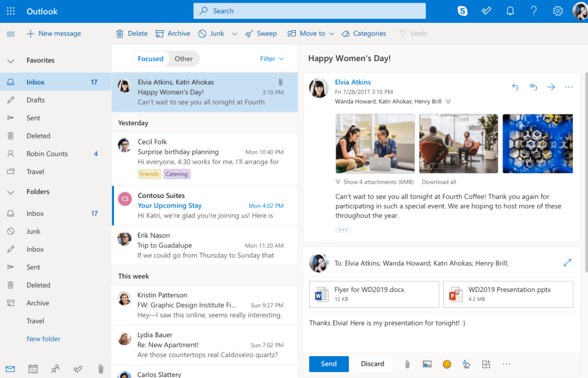Open Settings gear
Screen dimensions: 588x378
[x=558, y=11]
